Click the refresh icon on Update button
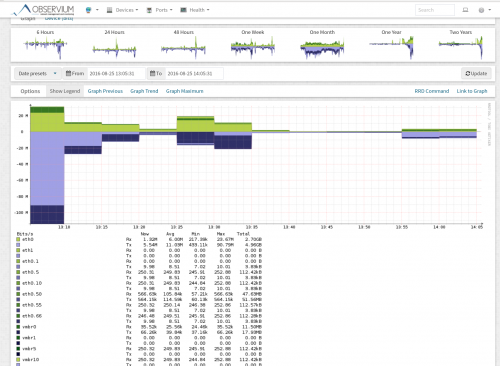The width and height of the screenshot is (500, 366). (x=468, y=73)
